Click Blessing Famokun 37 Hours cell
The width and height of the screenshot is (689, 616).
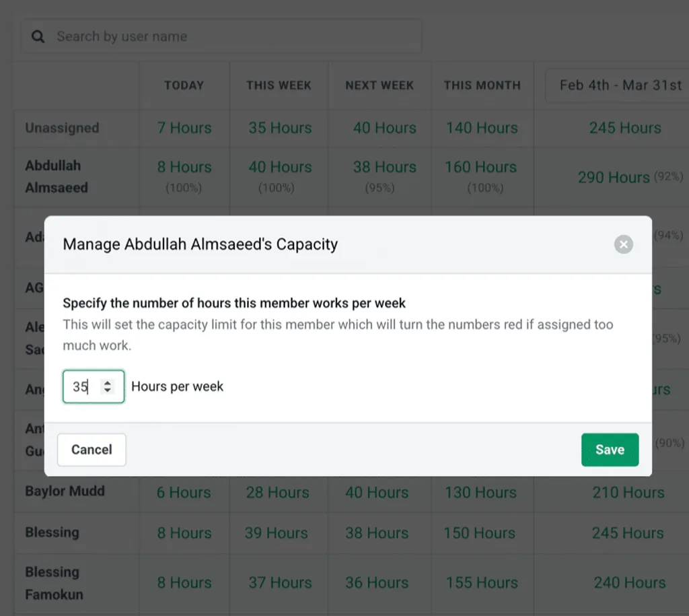tap(280, 582)
